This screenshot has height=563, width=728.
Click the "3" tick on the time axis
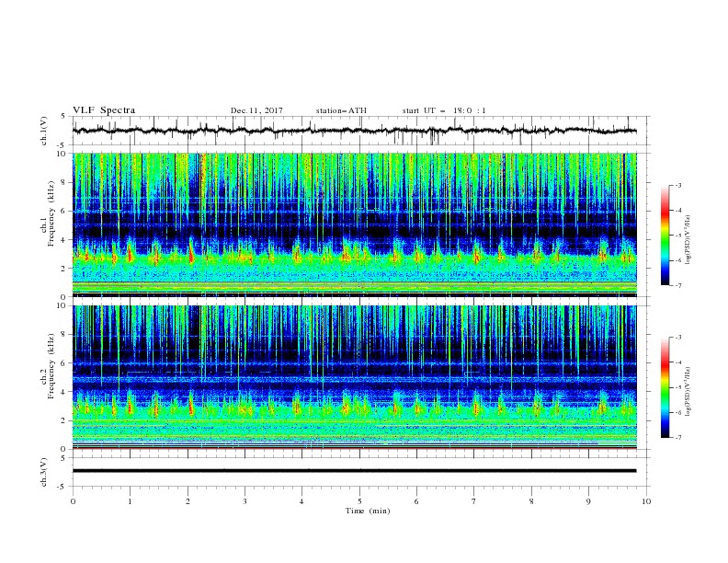pyautogui.click(x=245, y=501)
